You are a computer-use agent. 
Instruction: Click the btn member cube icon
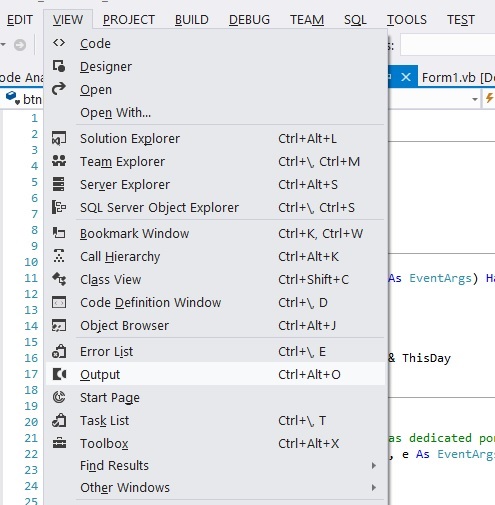(13, 98)
